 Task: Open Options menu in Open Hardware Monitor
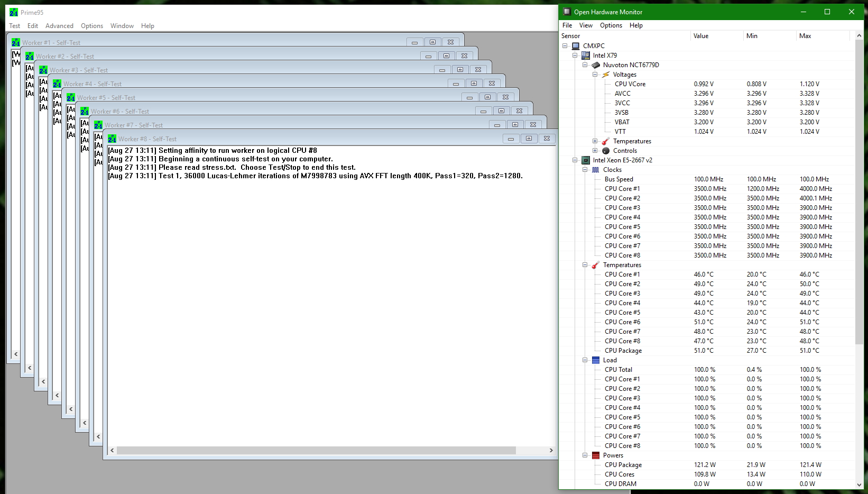tap(611, 25)
